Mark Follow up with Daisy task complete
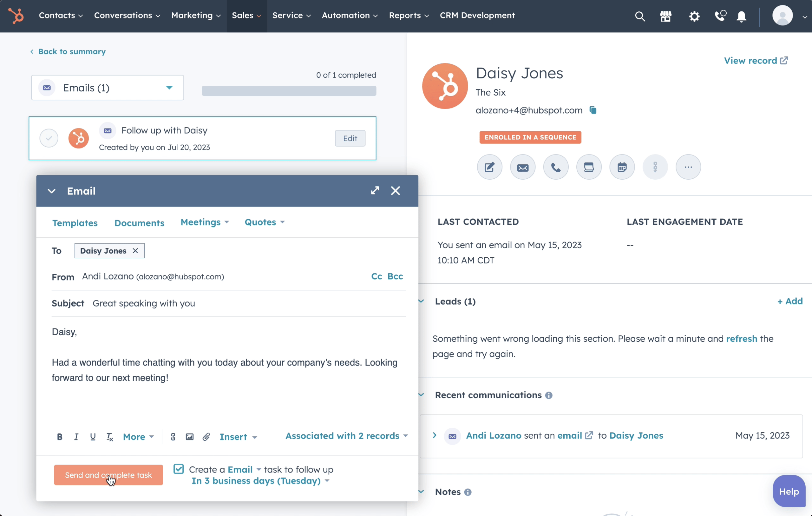The image size is (812, 516). 49,138
